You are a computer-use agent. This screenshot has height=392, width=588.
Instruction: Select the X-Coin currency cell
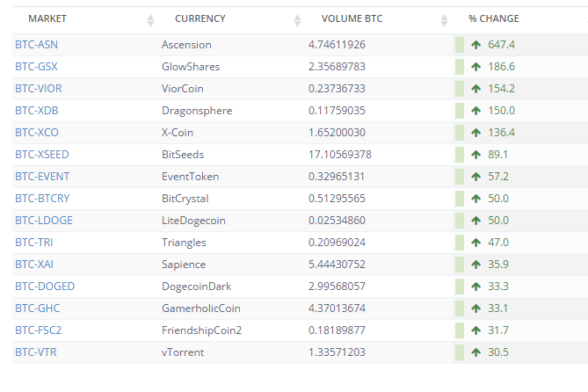178,133
